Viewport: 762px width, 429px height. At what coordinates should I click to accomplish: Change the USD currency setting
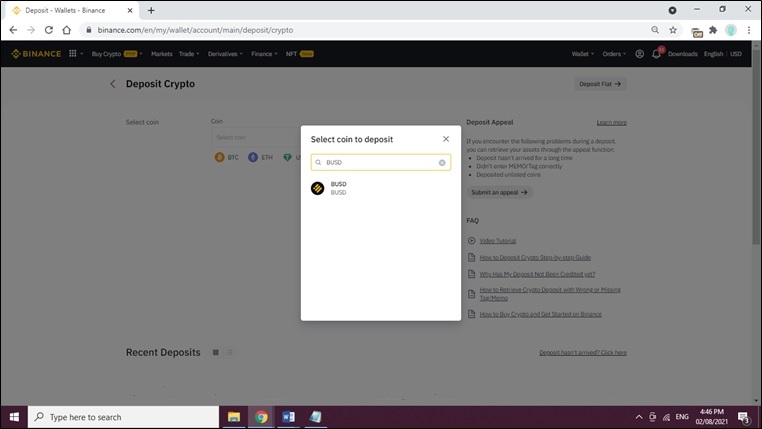point(736,54)
